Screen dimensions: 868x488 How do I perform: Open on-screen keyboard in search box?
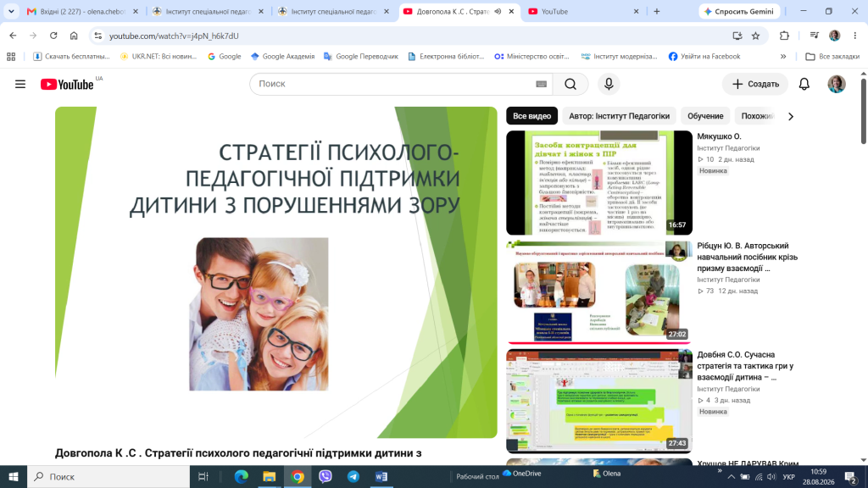[x=541, y=84]
